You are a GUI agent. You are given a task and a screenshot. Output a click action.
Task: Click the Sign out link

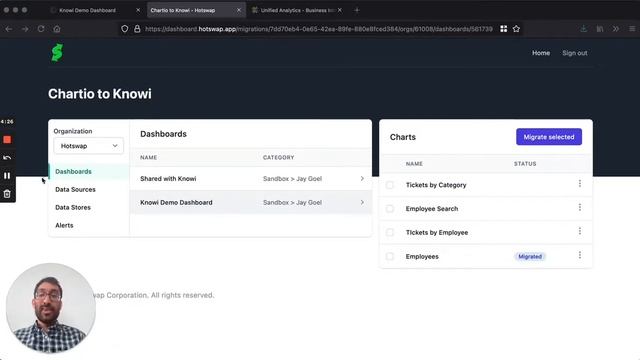pos(575,53)
